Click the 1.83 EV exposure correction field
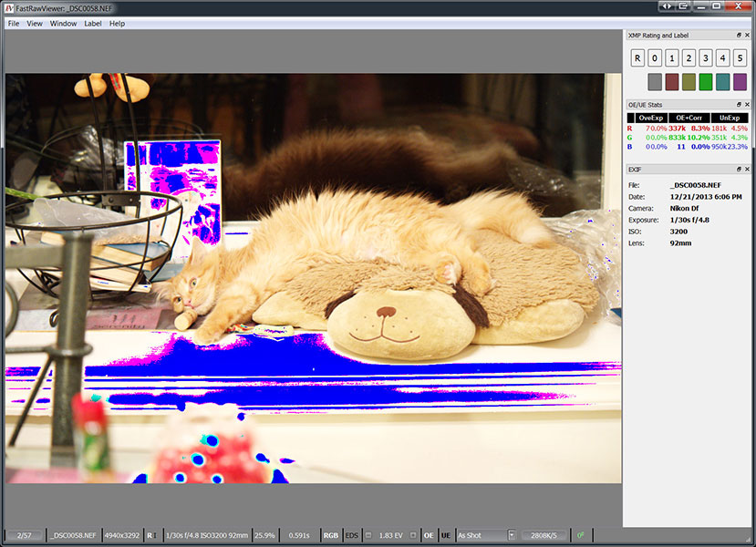 391,535
